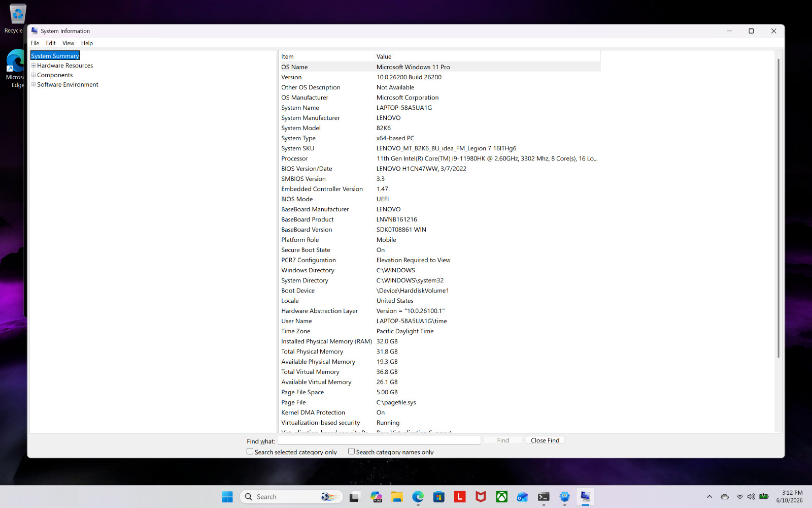Check battery status in system tray
This screenshot has width=812, height=508.
[x=764, y=497]
